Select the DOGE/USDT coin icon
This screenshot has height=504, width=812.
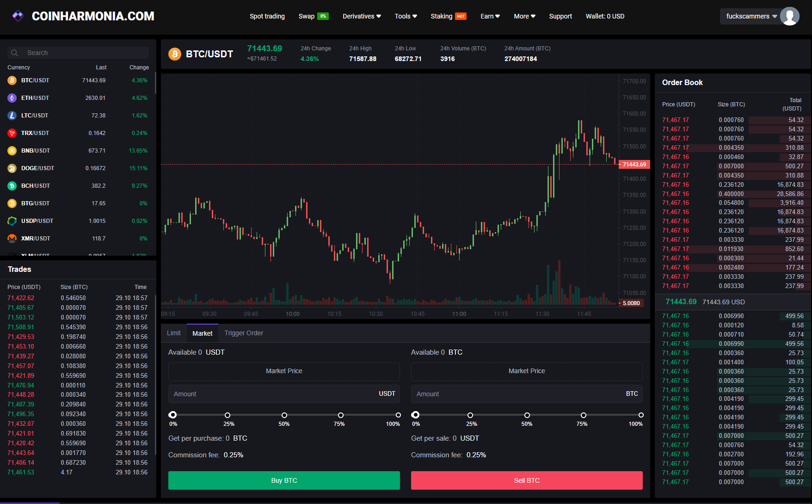pyautogui.click(x=12, y=168)
